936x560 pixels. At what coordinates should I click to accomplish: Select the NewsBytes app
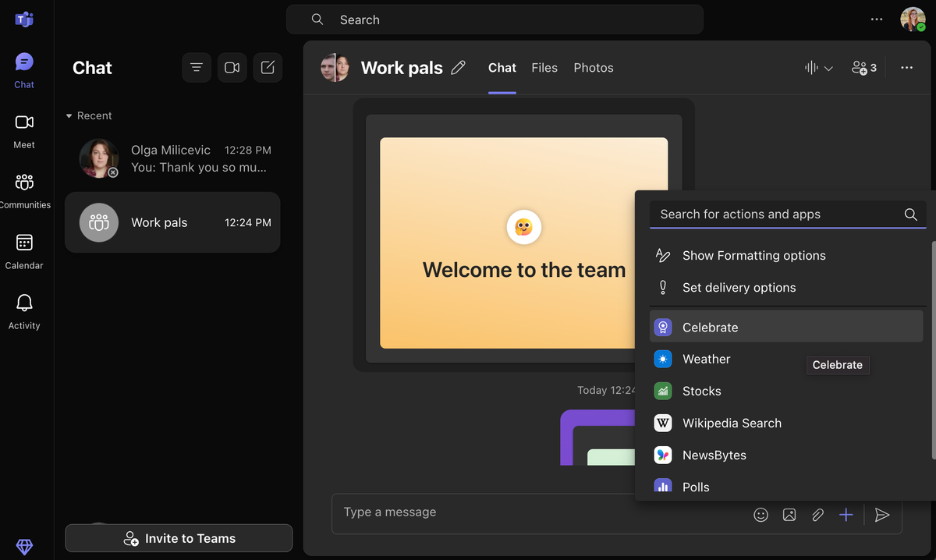[786, 455]
